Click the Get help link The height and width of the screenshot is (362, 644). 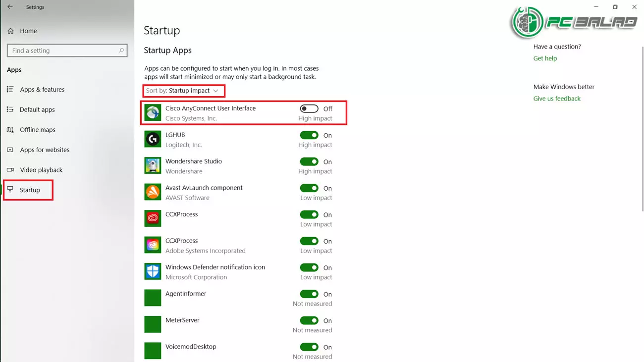(545, 58)
